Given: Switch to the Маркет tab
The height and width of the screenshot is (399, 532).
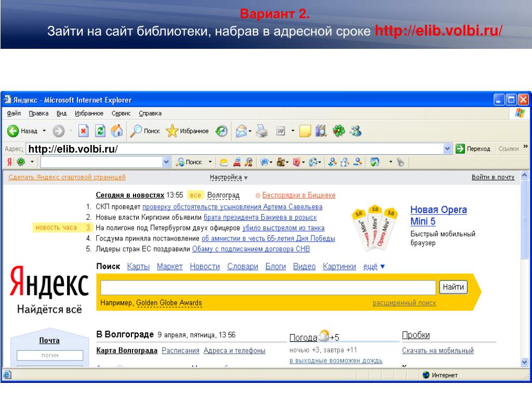Looking at the screenshot, I should click(170, 267).
